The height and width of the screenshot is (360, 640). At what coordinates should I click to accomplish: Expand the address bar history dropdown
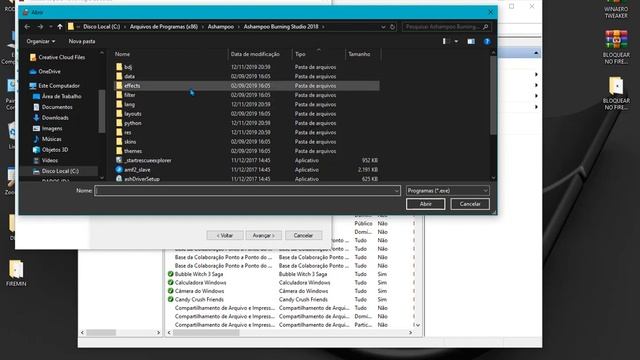coord(383,27)
